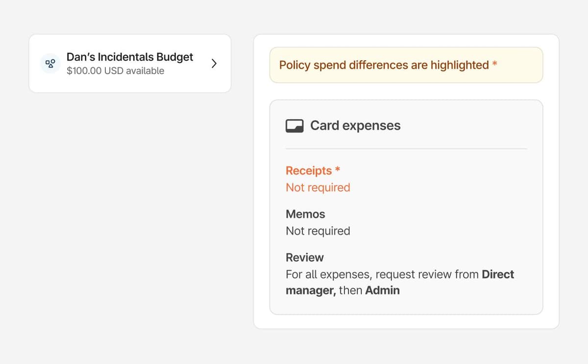Click the budget members icon on Dan's budget card
Screen dimensions: 588x364
pos(49,63)
